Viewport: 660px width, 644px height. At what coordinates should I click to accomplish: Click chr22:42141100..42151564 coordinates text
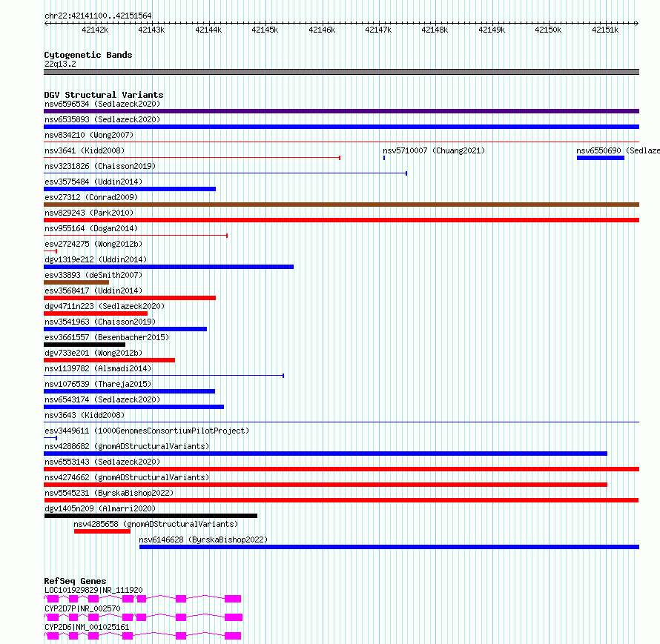tap(98, 16)
